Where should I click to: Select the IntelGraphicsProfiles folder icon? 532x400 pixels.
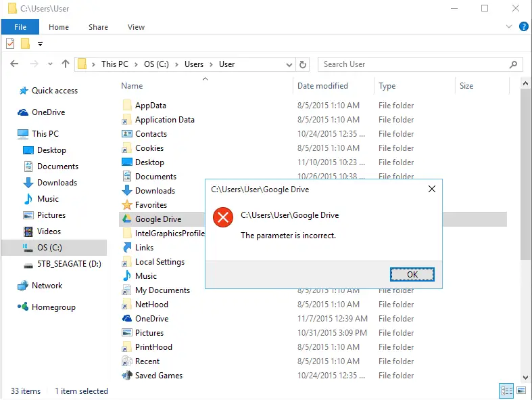[x=127, y=234]
